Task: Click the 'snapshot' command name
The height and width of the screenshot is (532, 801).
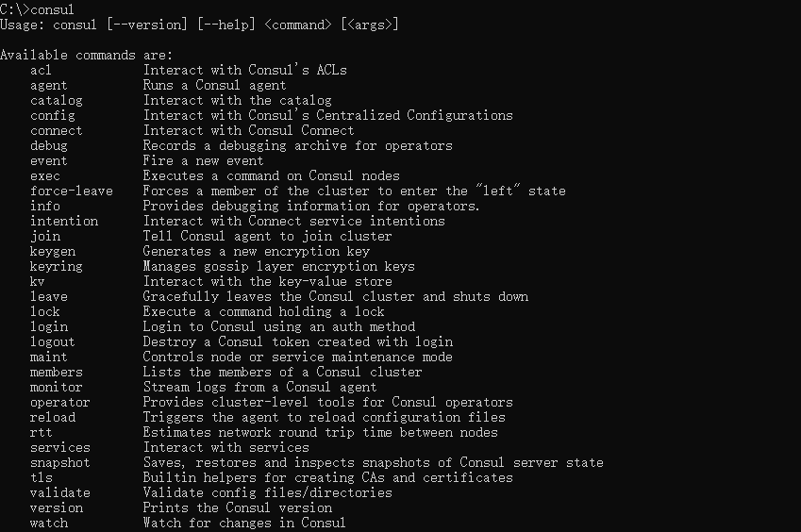Action: (x=59, y=462)
